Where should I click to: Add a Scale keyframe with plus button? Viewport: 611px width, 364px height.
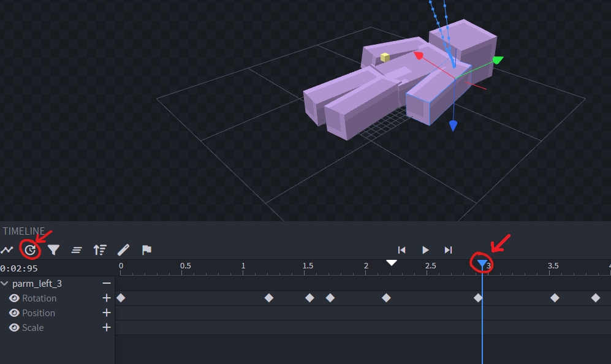pos(107,328)
